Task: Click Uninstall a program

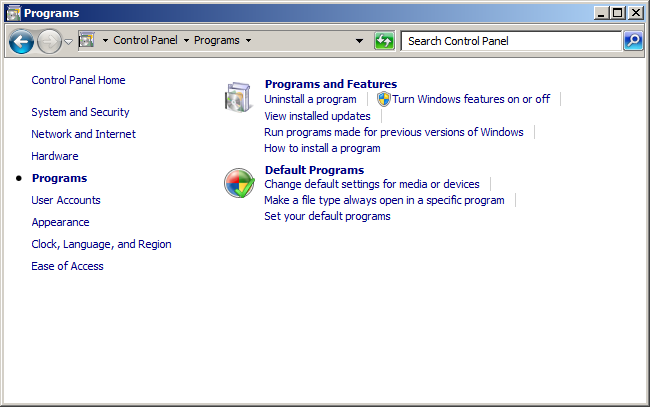Action: [310, 99]
